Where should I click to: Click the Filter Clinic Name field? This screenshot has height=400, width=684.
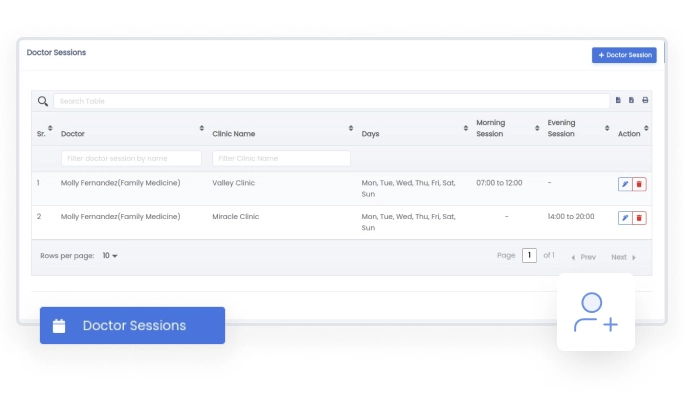point(281,158)
